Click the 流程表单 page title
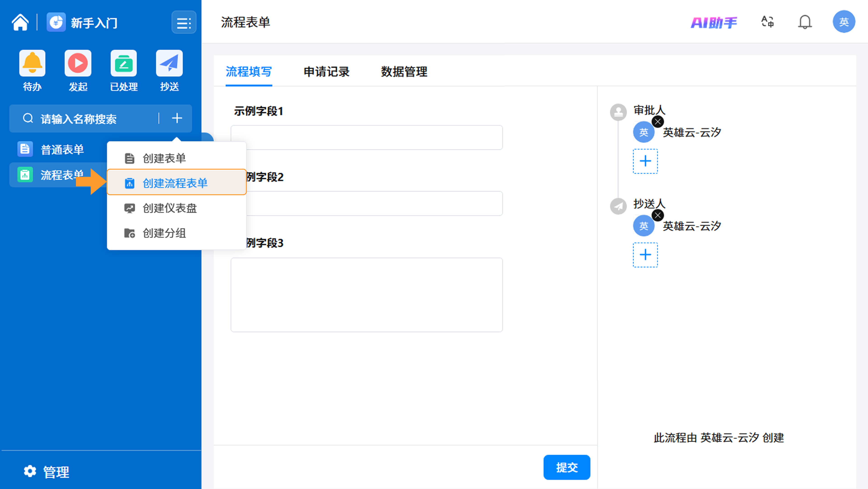This screenshot has height=489, width=868. pos(245,22)
